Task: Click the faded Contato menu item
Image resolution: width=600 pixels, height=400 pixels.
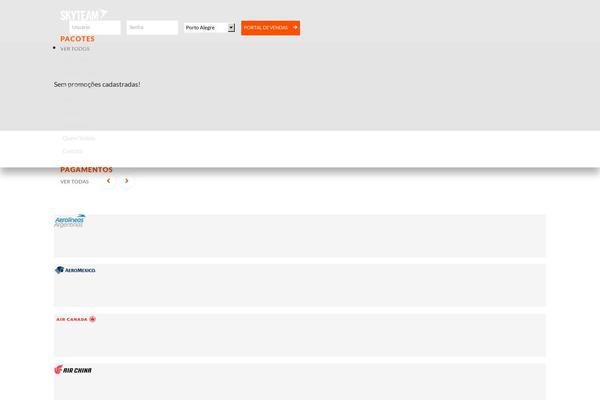Action: pos(72,151)
